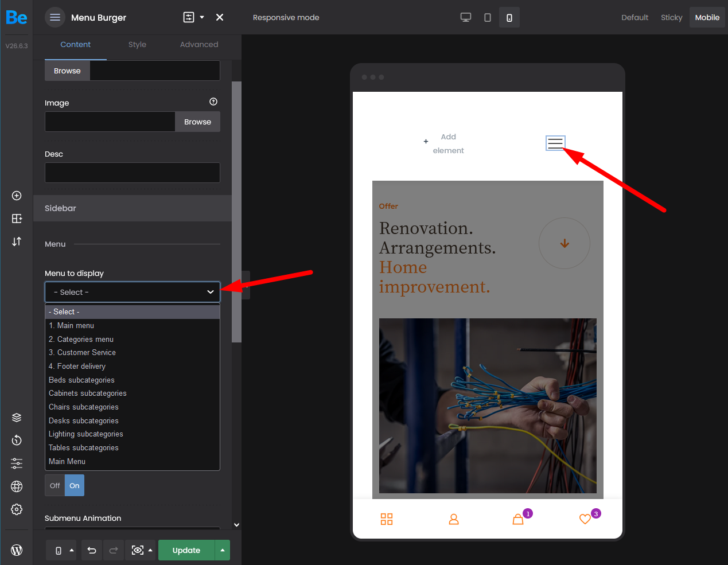Open the revisions history icon
This screenshot has width=728, height=565.
(17, 440)
